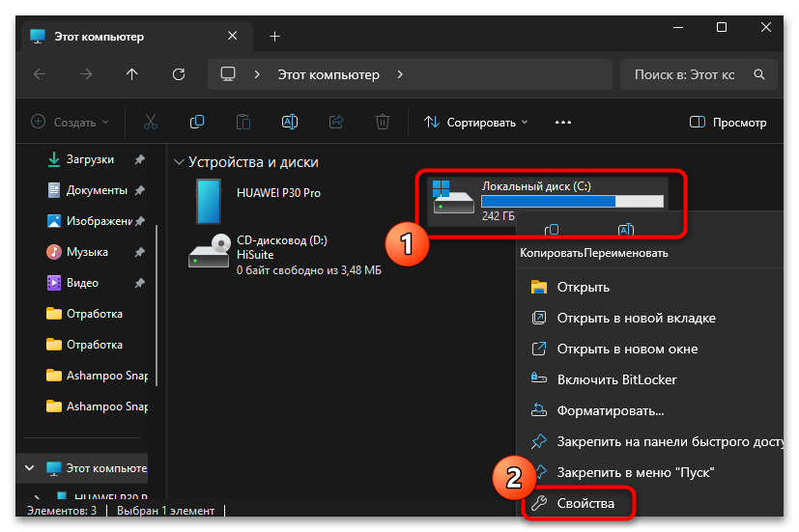This screenshot has height=532, width=799.
Task: Close the Этот компьютер tab
Action: point(233,36)
